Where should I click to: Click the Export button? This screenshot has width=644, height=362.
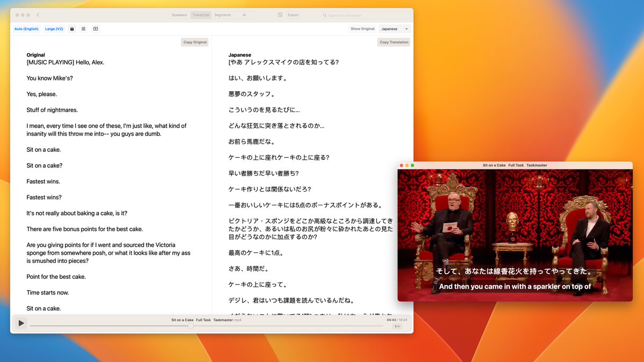293,15
